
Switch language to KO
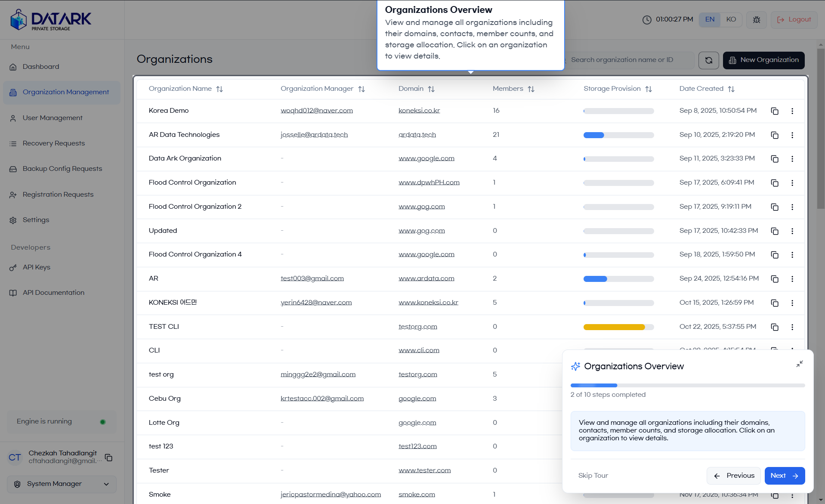(731, 19)
